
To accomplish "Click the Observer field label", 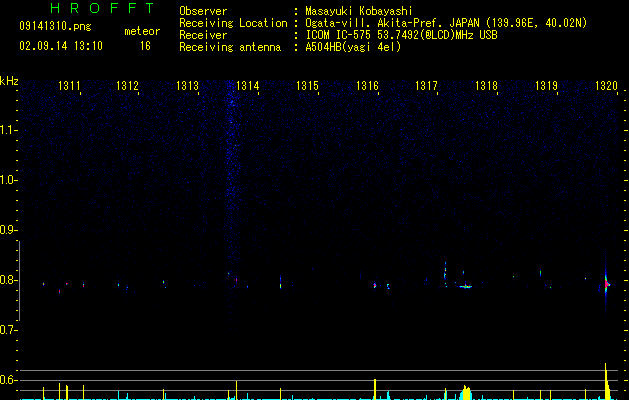I will [x=203, y=11].
